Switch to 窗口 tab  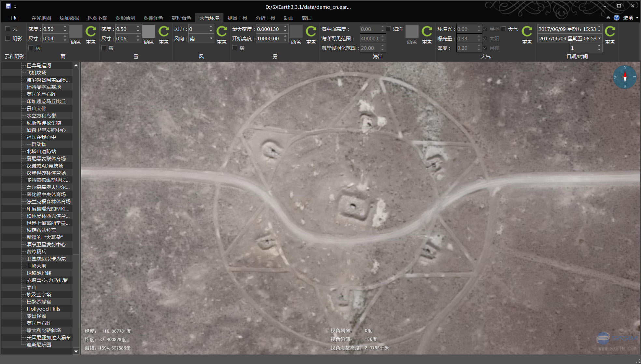pyautogui.click(x=307, y=18)
